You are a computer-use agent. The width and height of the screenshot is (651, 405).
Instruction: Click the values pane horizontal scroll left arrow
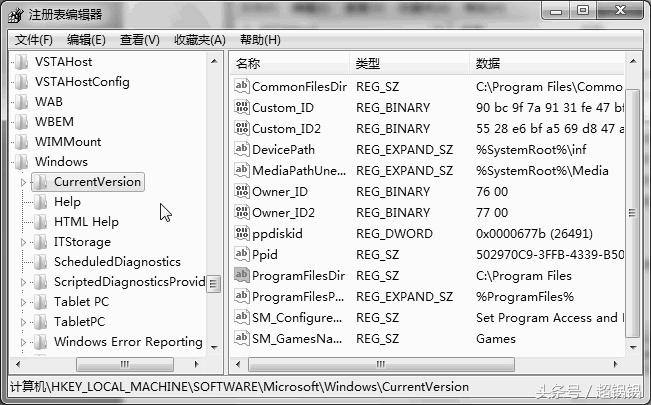coord(238,364)
